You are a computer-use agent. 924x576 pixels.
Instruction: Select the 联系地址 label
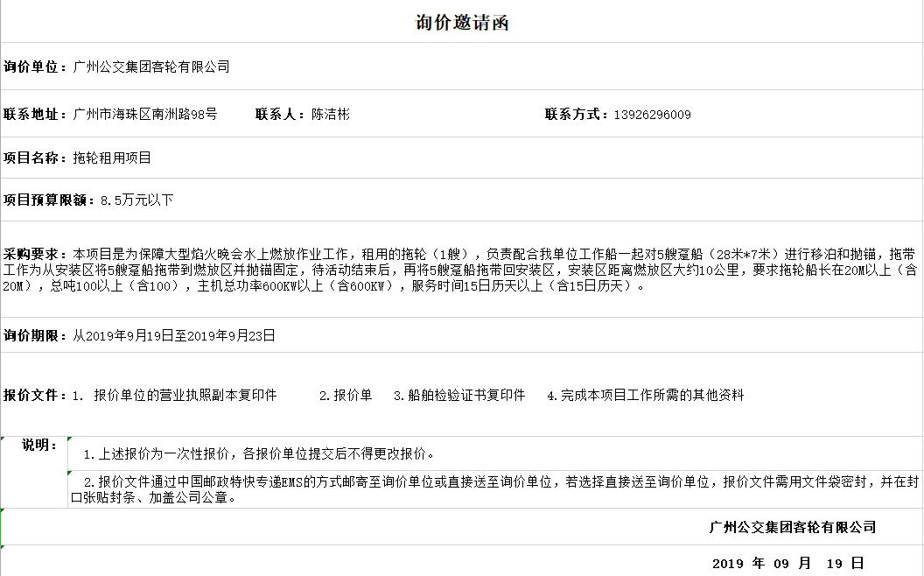pyautogui.click(x=35, y=114)
